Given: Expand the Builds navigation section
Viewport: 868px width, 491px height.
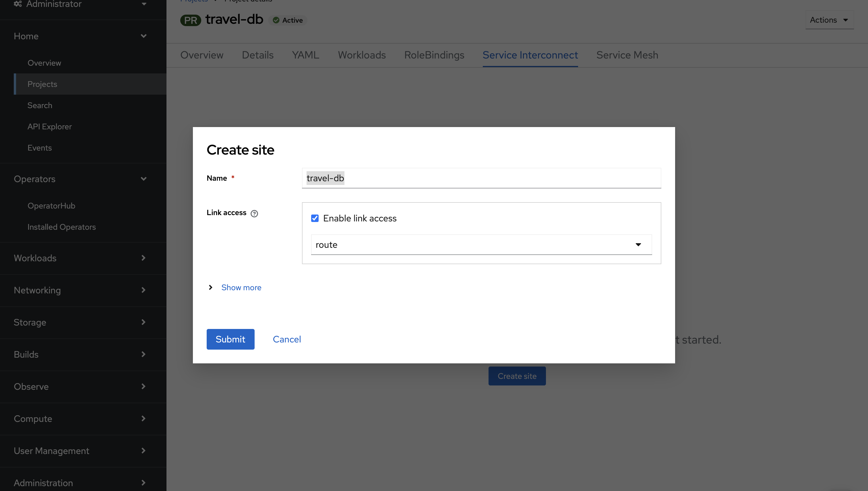Looking at the screenshot, I should pos(83,354).
